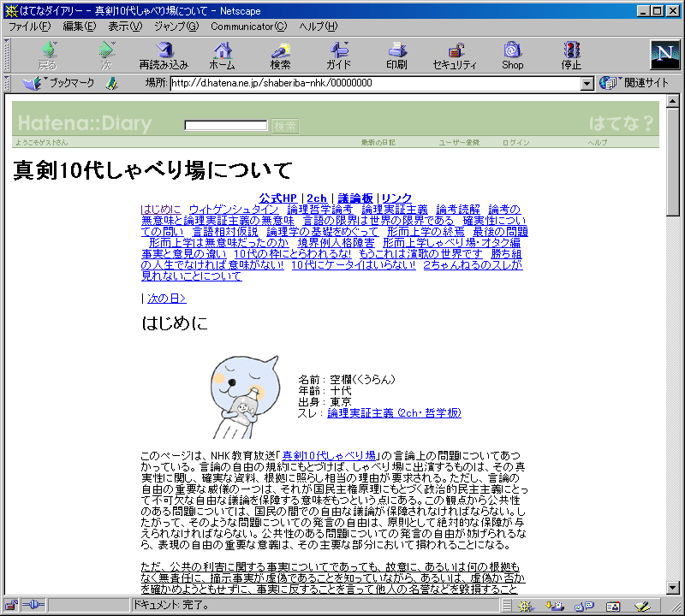The height and width of the screenshot is (616, 685).
Task: Open the Guide (ガイド) toolbar icon
Action: coord(338,56)
